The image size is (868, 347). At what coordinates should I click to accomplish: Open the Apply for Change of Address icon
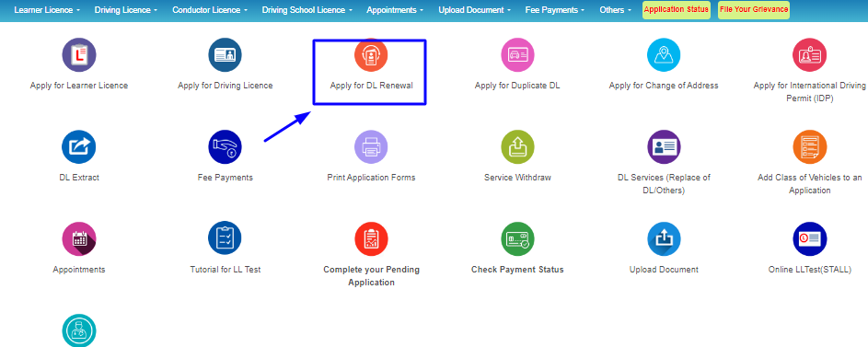tap(664, 55)
